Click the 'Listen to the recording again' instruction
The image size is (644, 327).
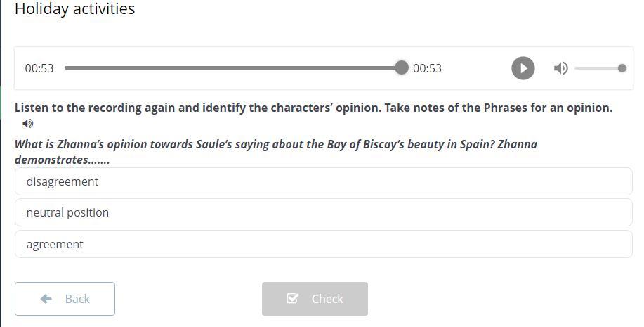pyautogui.click(x=313, y=108)
